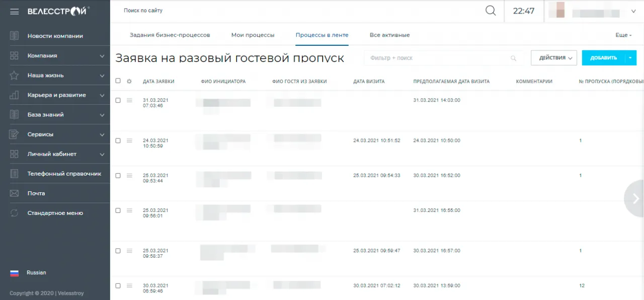
Task: Select the checkbox for row 30.03.2021 06:59:46
Action: [118, 285]
